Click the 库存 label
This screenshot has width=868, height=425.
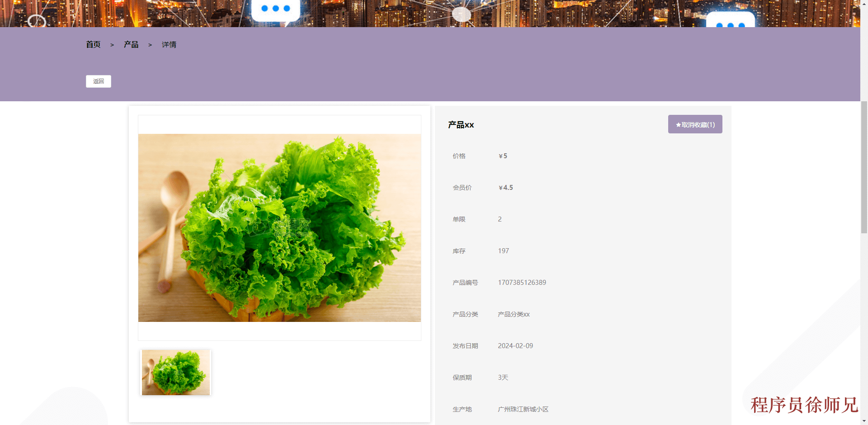pyautogui.click(x=459, y=251)
